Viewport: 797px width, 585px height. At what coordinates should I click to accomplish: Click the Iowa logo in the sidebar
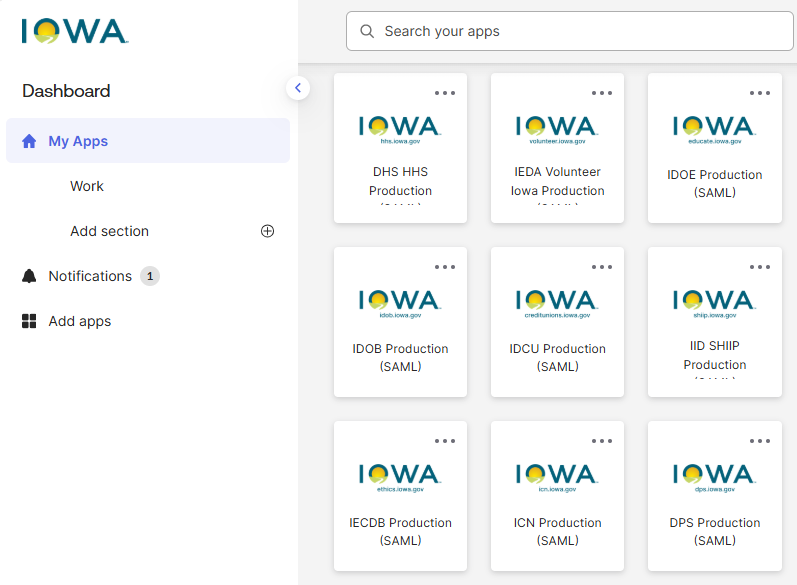75,31
